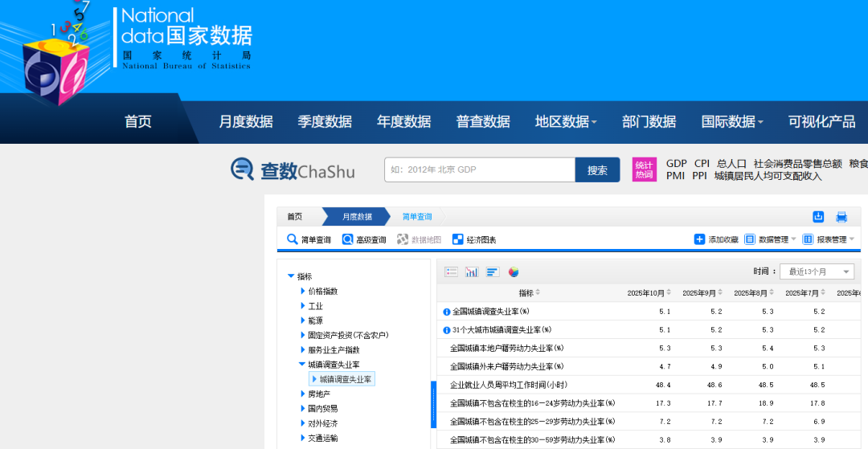Click info icon beside 全国城镇调查失业率
This screenshot has width=868, height=449.
point(447,312)
